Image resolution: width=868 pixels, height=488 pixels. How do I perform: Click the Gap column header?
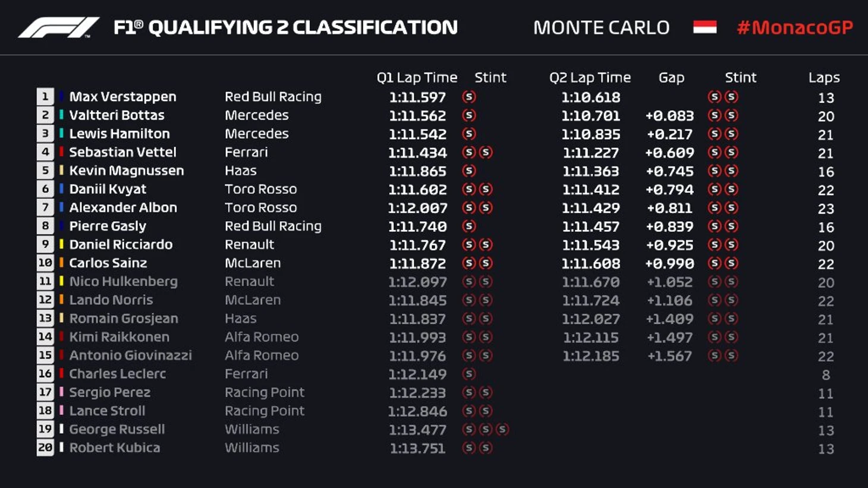click(x=671, y=78)
